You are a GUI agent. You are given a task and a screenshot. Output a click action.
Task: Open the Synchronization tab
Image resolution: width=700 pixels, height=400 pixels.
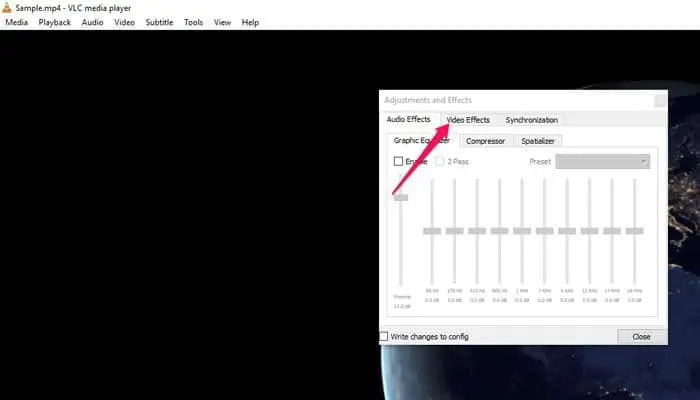coord(531,120)
